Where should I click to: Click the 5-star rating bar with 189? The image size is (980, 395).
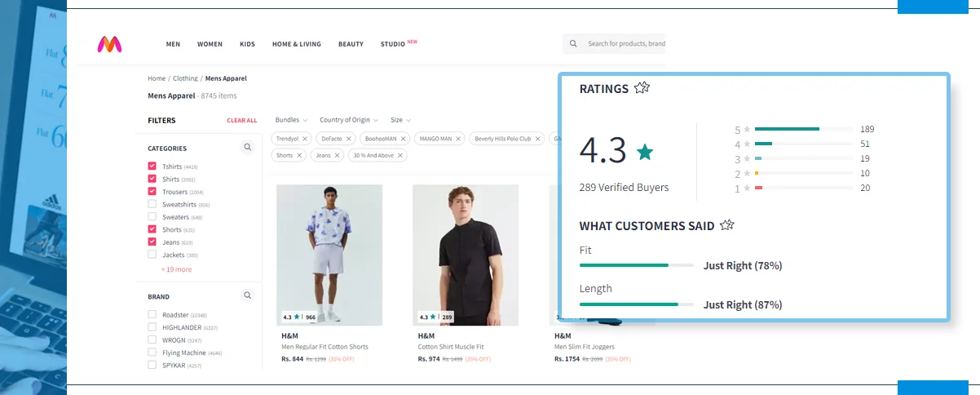804,129
